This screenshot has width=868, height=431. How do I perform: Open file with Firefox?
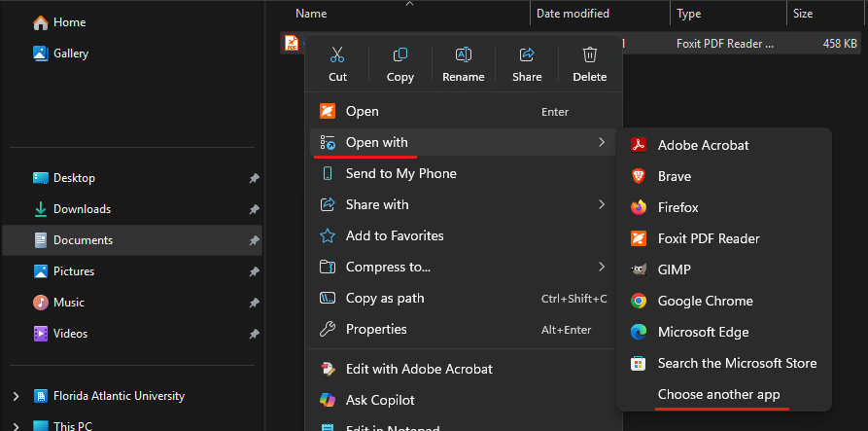pyautogui.click(x=677, y=207)
